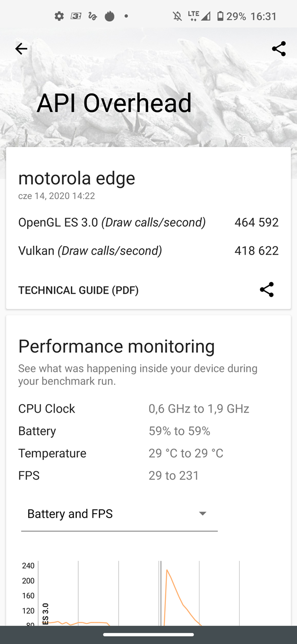Image resolution: width=297 pixels, height=644 pixels.
Task: Navigate back using the back arrow
Action: (x=21, y=49)
